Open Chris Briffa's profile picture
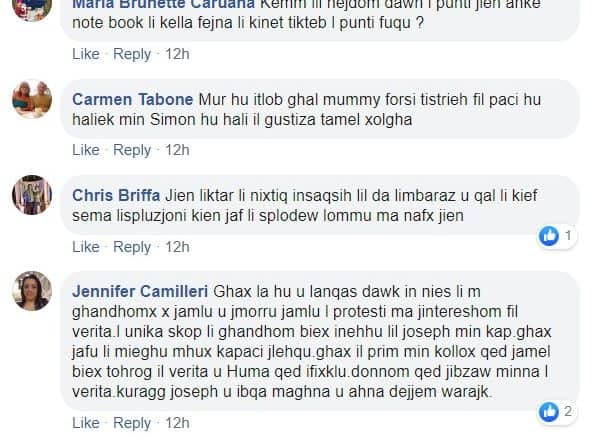Image resolution: width=601 pixels, height=441 pixels. (30, 195)
